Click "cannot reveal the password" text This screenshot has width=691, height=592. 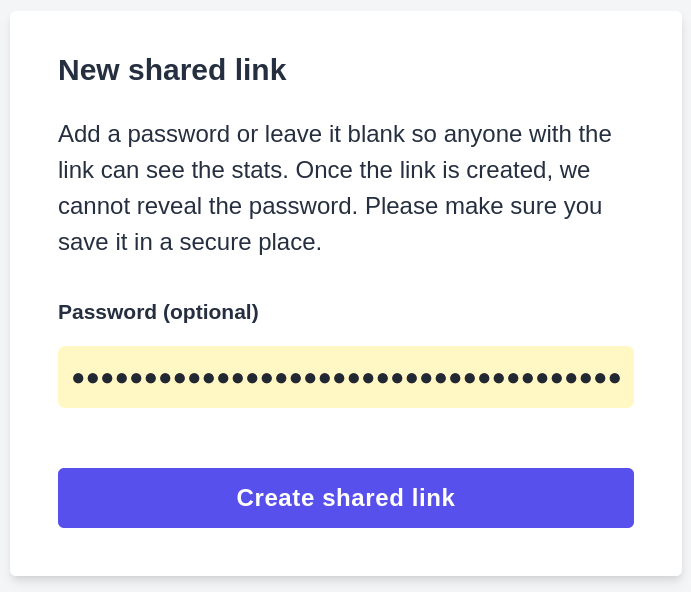tap(207, 206)
